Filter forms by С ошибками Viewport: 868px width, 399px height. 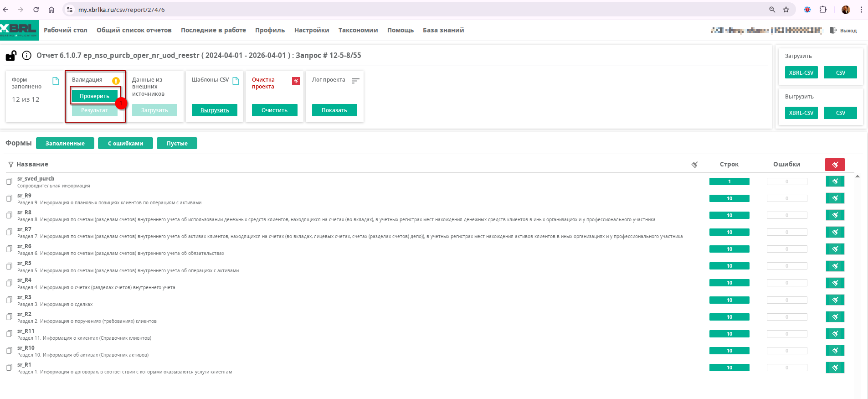click(x=125, y=143)
